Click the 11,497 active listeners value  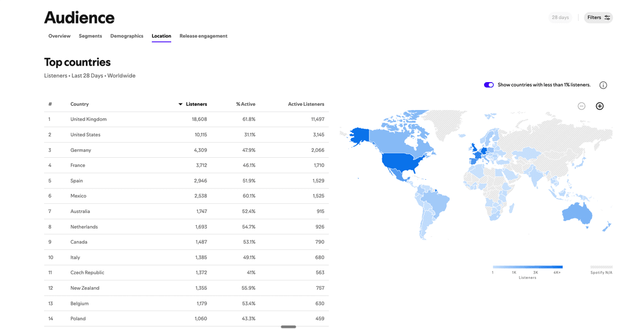click(318, 119)
